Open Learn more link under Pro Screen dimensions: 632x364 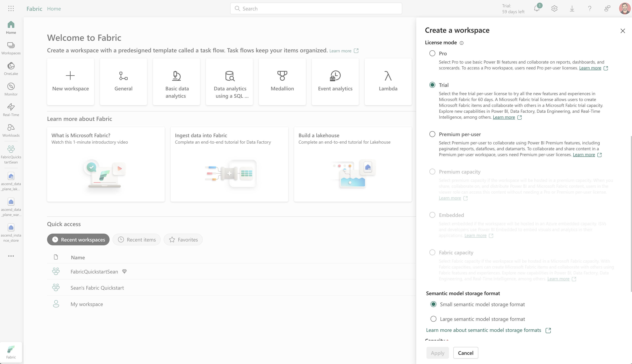590,68
